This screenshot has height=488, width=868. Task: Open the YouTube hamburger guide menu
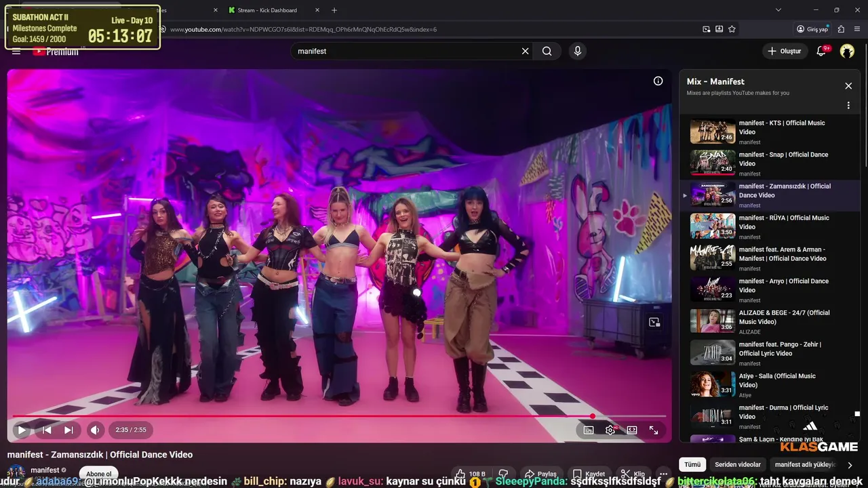click(x=16, y=52)
